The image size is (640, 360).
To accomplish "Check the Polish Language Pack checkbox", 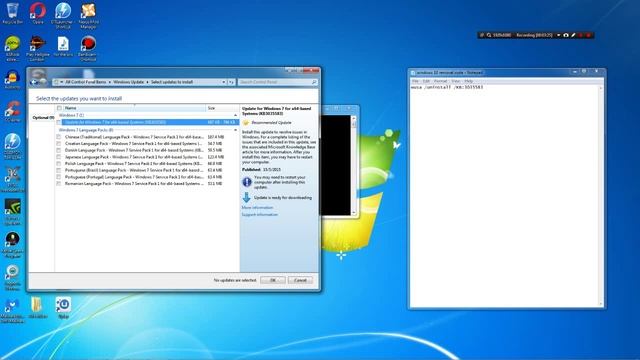I will [59, 164].
